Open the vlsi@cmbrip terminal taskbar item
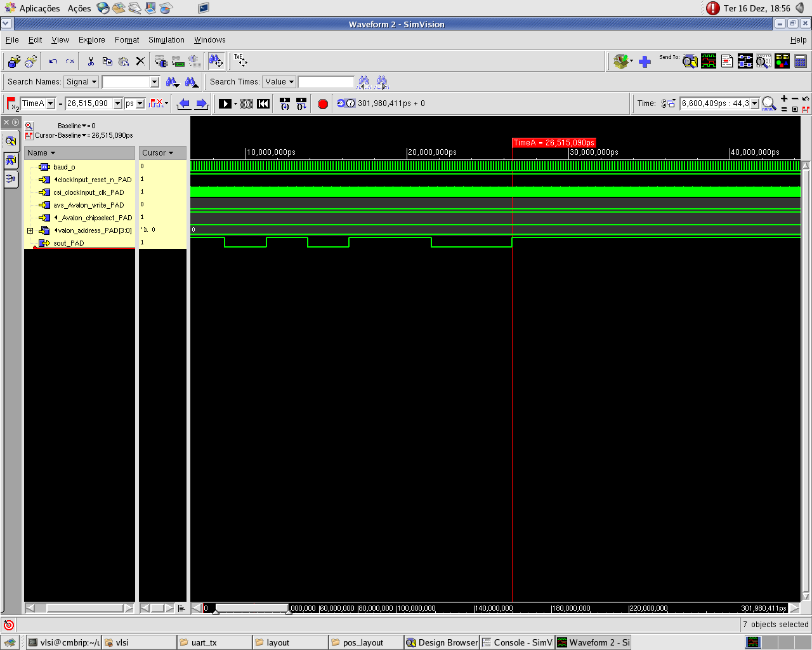812x650 pixels. [x=63, y=642]
